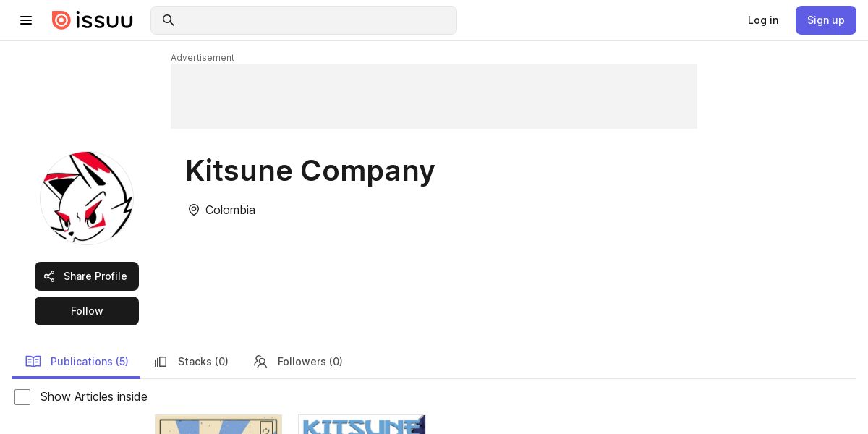
Task: Click the issuu logo
Action: tap(93, 20)
